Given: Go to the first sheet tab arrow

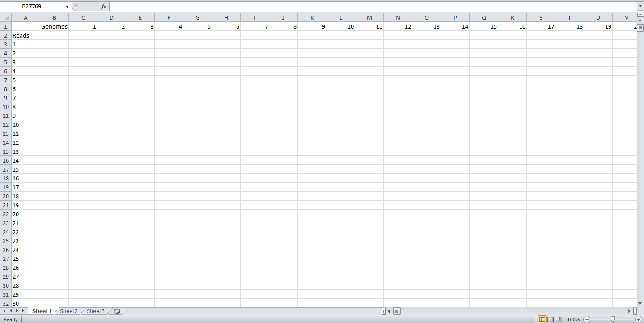Looking at the screenshot, I should 4,311.
